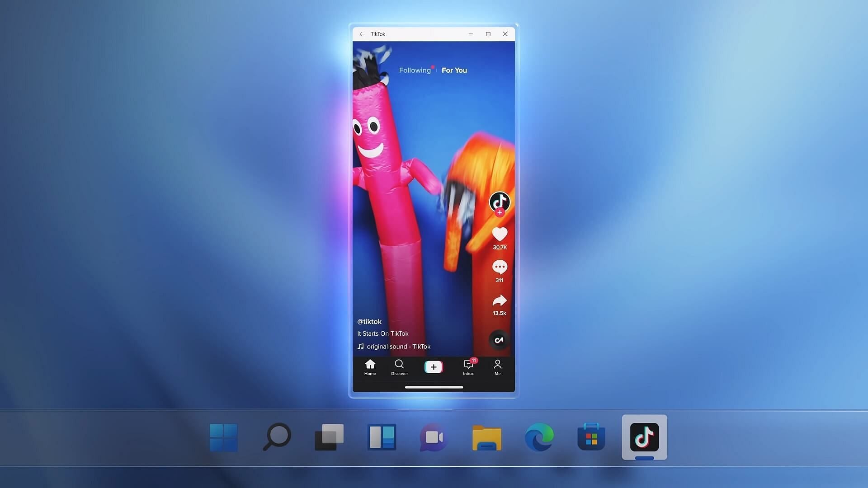The image size is (868, 488).
Task: Scroll the For You feed downward
Action: (x=434, y=209)
